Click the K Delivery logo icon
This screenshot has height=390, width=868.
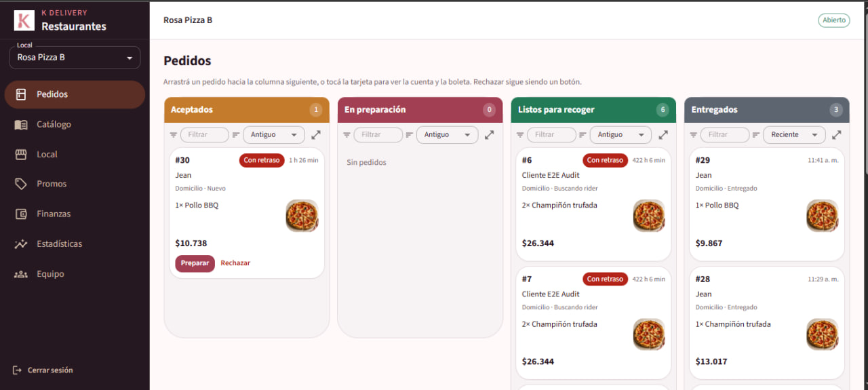point(24,20)
